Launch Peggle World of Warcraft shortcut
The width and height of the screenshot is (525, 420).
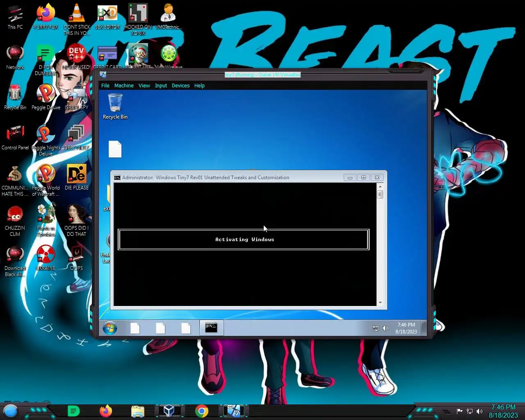pos(46,180)
